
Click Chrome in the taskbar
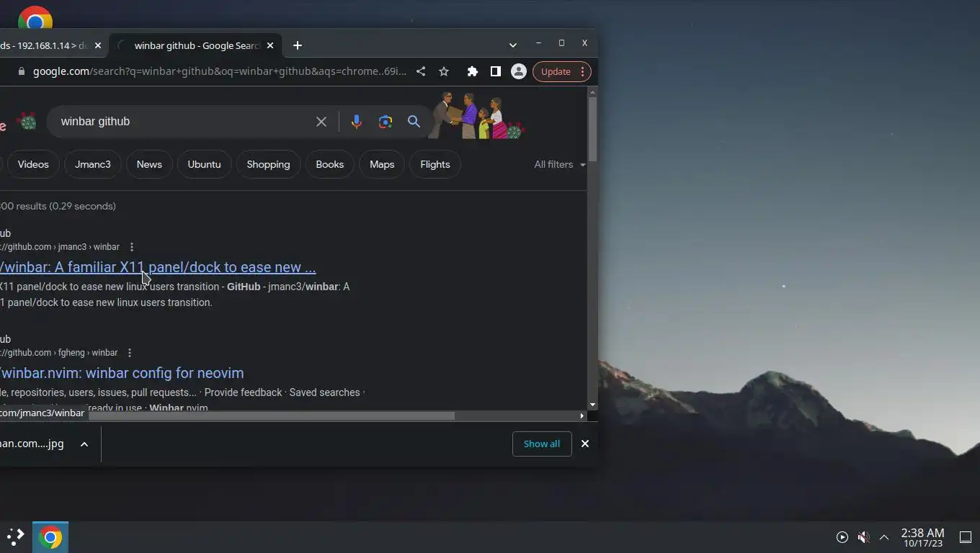click(50, 537)
